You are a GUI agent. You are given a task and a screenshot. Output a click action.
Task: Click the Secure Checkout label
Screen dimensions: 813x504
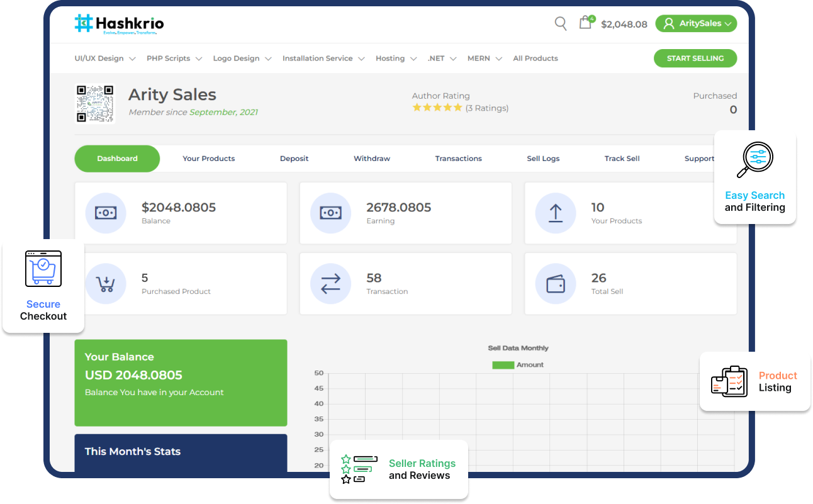click(x=43, y=310)
